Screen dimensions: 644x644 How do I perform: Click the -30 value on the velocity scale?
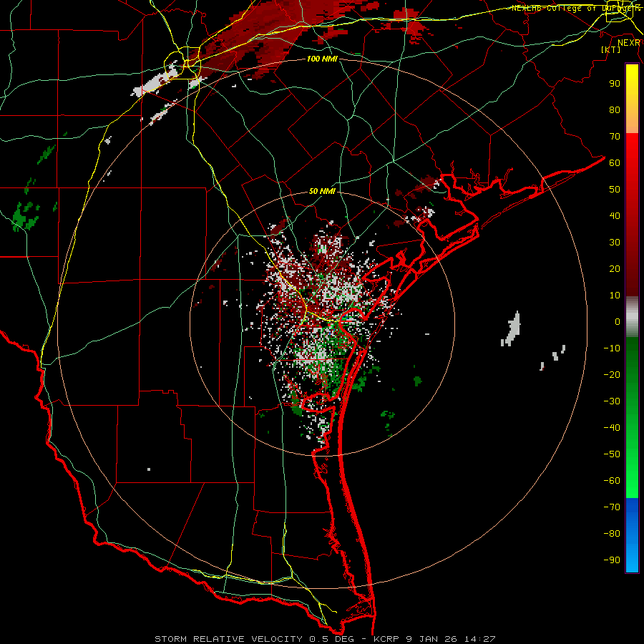pos(612,401)
